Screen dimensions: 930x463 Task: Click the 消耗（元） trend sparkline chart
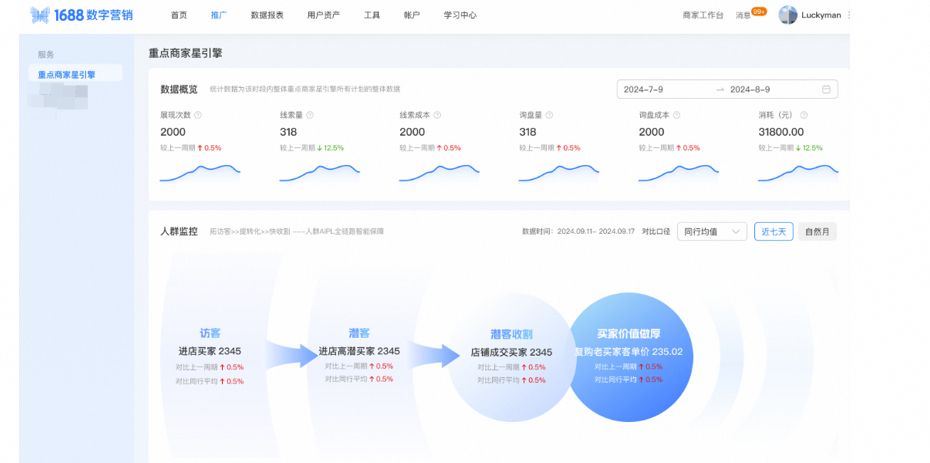798,173
